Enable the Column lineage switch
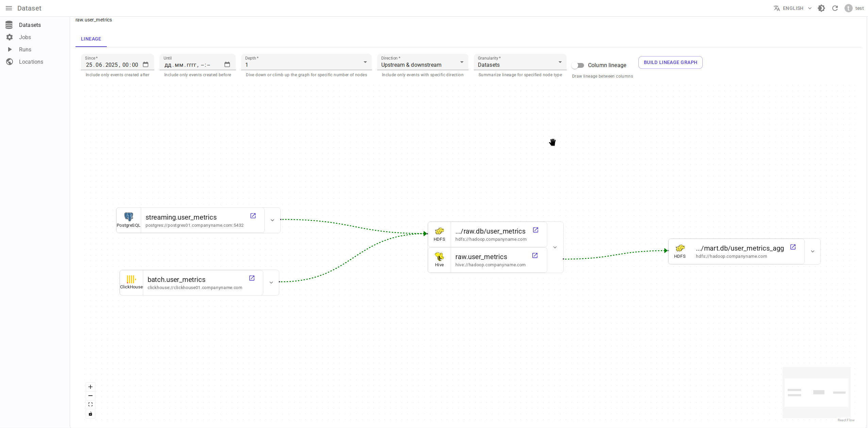This screenshot has height=428, width=868. pyautogui.click(x=578, y=65)
